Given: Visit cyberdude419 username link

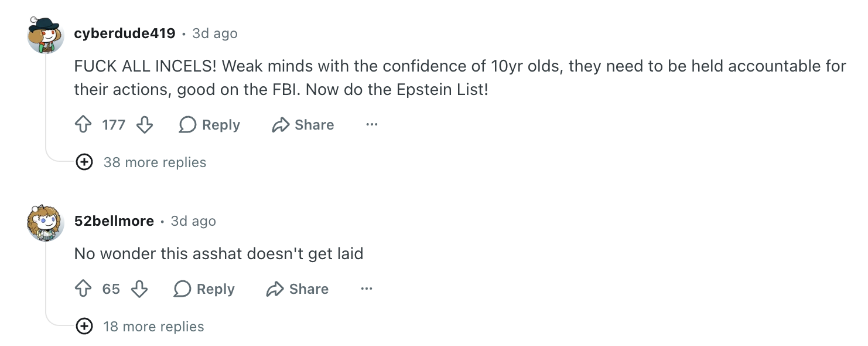Looking at the screenshot, I should [x=125, y=33].
